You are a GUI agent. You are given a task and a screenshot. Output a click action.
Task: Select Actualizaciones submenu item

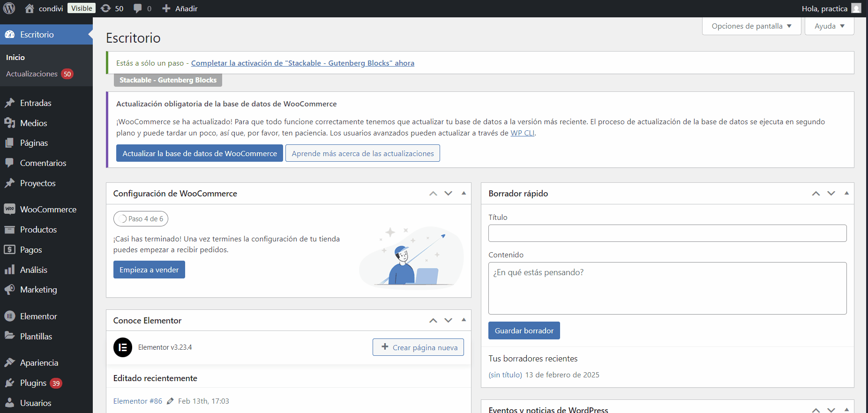(32, 74)
